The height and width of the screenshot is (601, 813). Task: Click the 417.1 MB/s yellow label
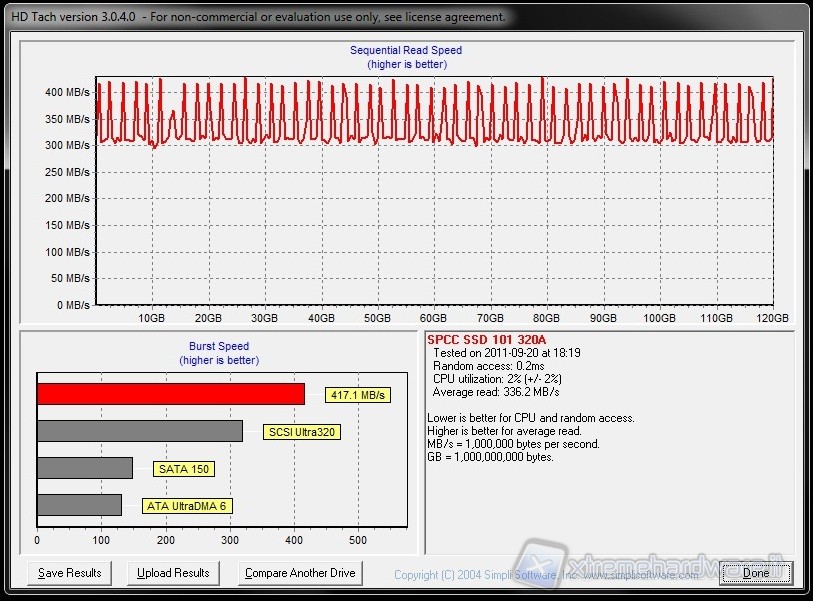point(358,395)
